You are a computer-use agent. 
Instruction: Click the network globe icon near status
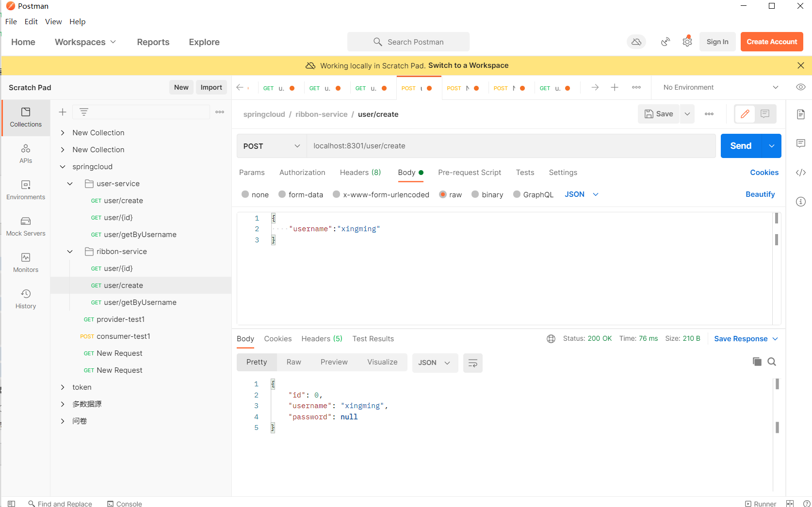551,339
